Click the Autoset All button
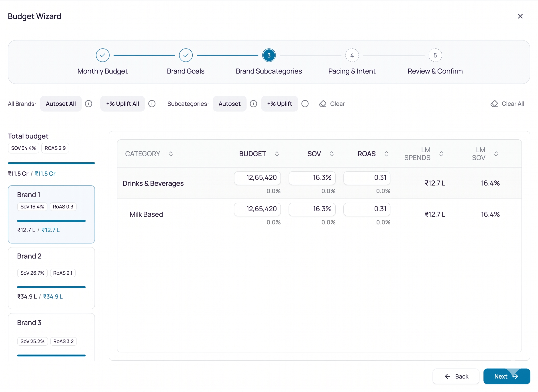 [x=61, y=104]
